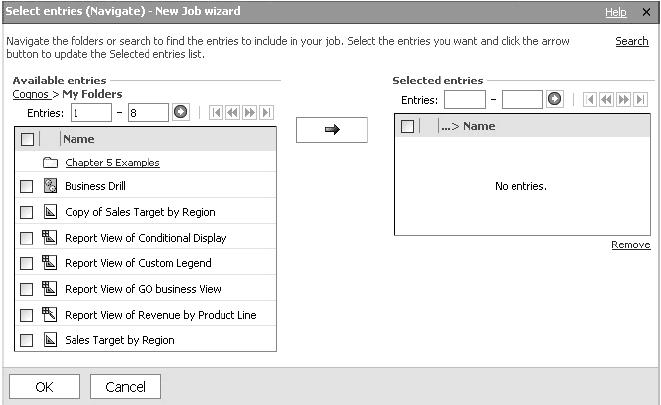Image resolution: width=661 pixels, height=405 pixels.
Task: Click Report View of Conditional Display text
Action: (x=145, y=238)
